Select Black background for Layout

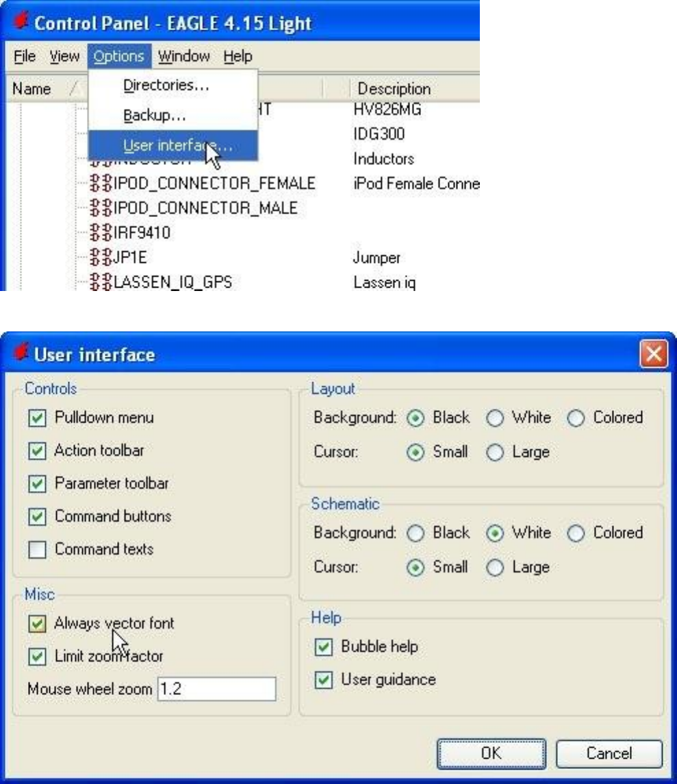click(x=416, y=418)
